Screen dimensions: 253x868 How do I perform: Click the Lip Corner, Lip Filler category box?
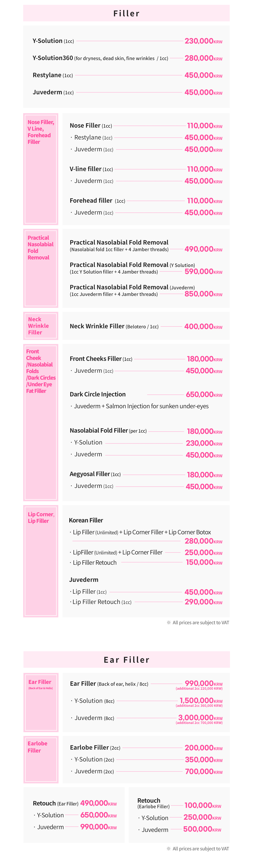pyautogui.click(x=40, y=561)
